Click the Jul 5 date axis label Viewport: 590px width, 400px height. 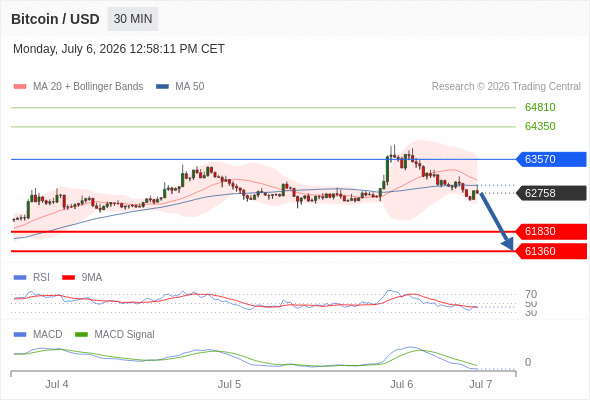(229, 384)
